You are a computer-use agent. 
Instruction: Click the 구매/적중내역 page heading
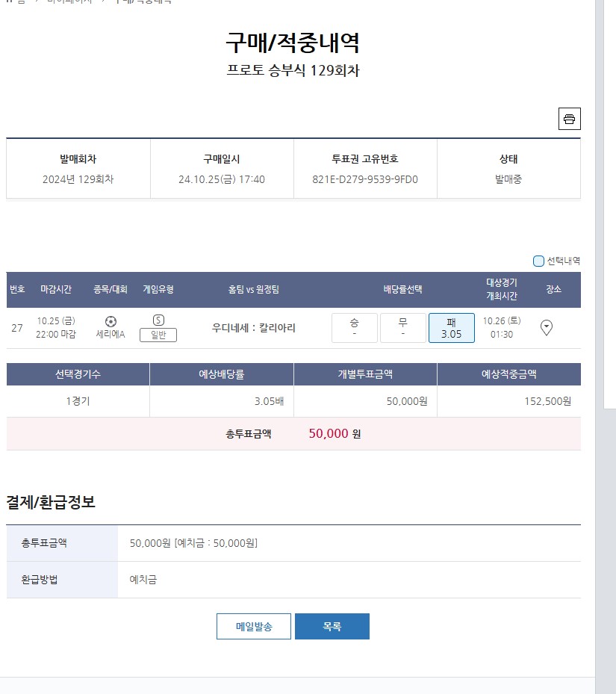coord(293,43)
